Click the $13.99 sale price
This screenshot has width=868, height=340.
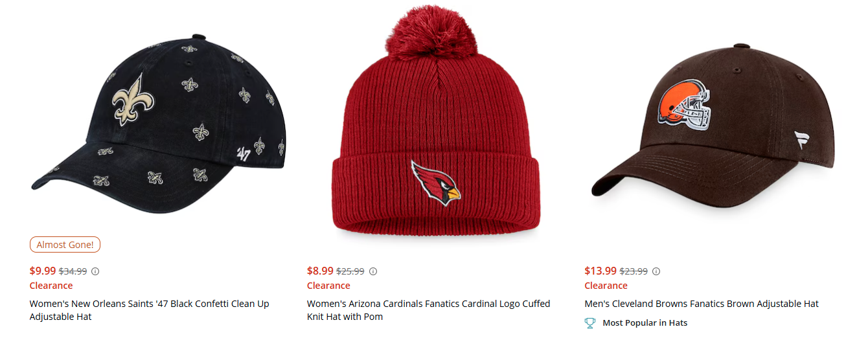coord(600,271)
